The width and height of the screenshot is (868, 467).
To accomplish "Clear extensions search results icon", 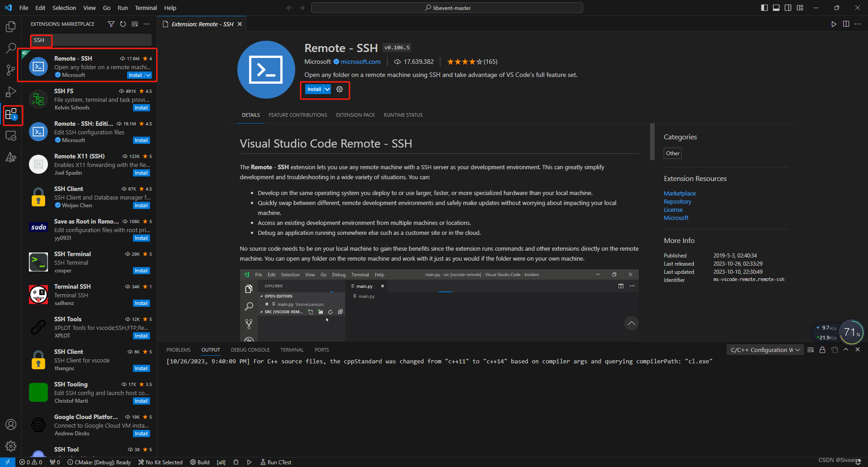I will point(135,24).
